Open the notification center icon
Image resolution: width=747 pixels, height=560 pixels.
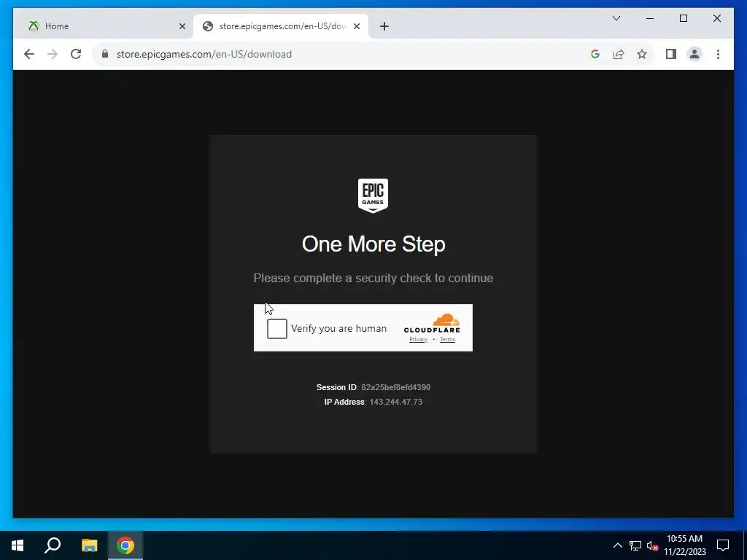click(x=723, y=545)
